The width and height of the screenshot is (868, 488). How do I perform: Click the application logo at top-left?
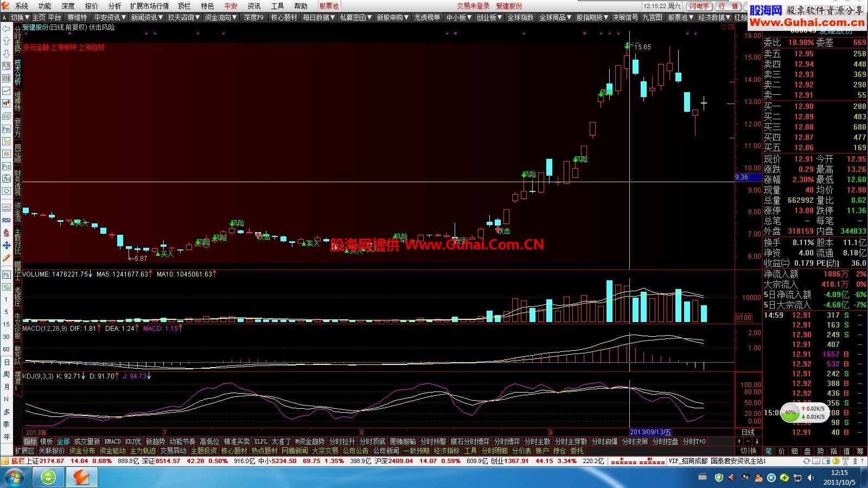click(x=6, y=6)
